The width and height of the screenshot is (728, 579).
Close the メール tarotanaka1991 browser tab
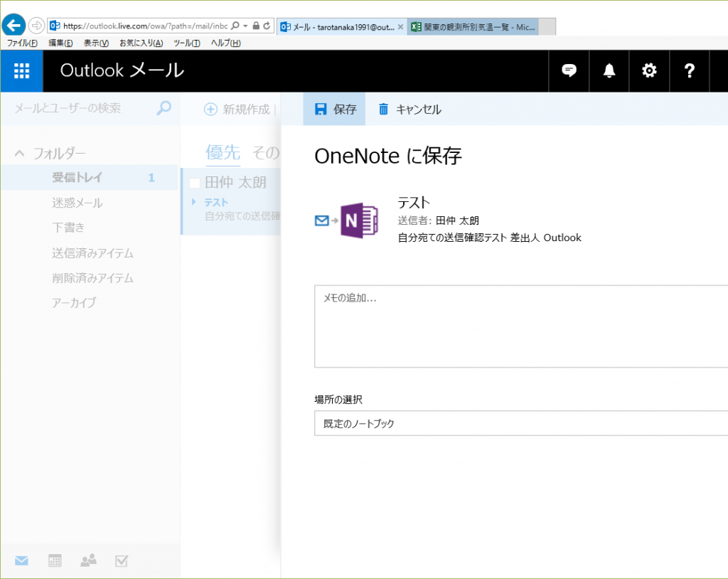pyautogui.click(x=400, y=27)
